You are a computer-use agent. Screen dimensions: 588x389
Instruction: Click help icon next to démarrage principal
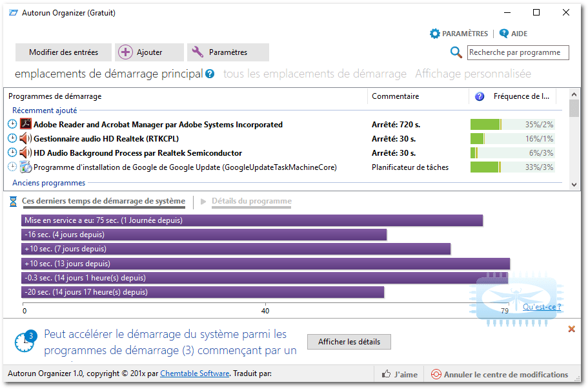(x=210, y=74)
